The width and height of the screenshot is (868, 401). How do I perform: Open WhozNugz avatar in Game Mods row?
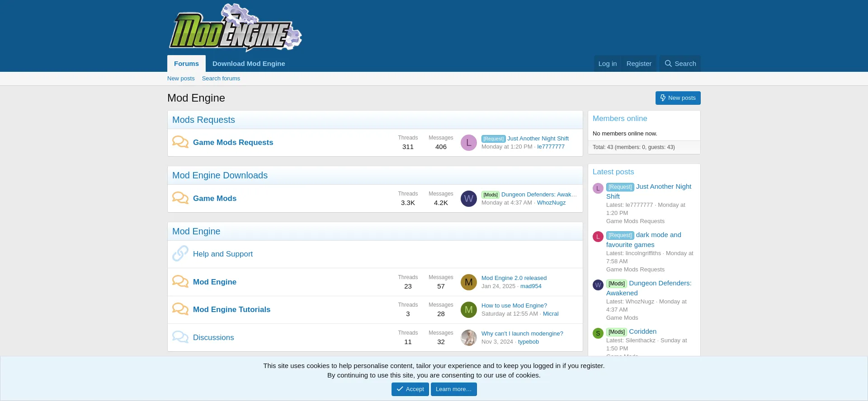click(468, 199)
